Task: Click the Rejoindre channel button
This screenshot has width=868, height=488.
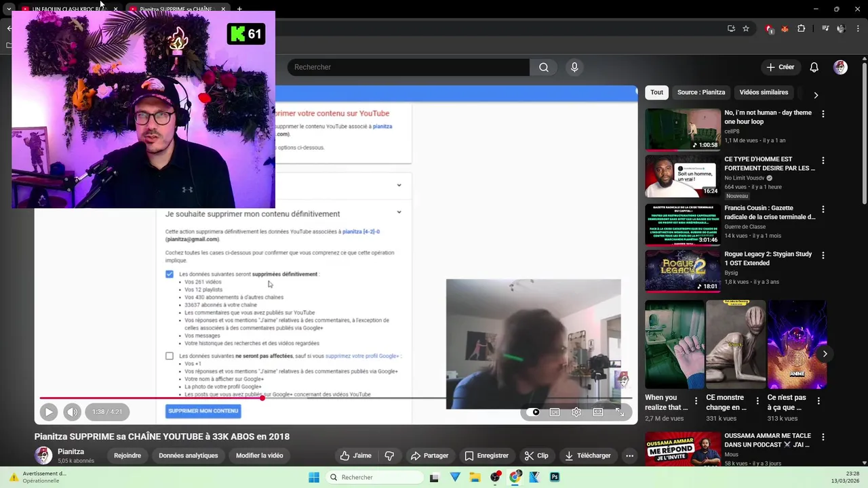Action: 127,455
